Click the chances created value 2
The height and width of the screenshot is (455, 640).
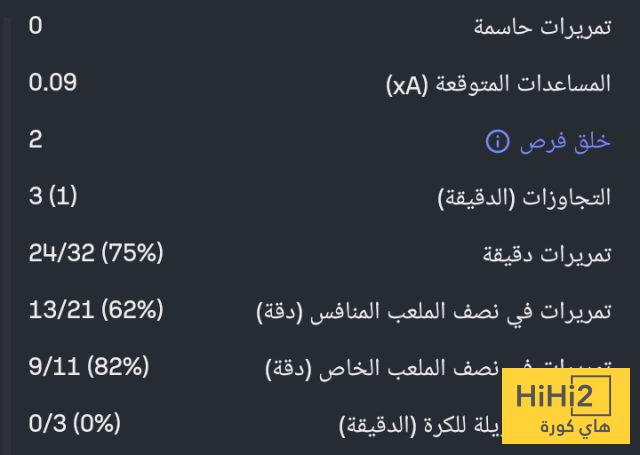tap(35, 139)
